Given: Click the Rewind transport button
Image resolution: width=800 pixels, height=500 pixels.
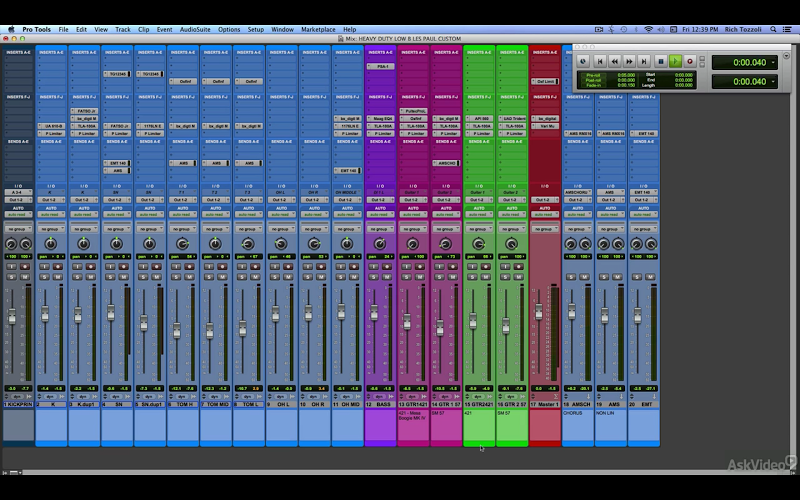Looking at the screenshot, I should point(614,61).
